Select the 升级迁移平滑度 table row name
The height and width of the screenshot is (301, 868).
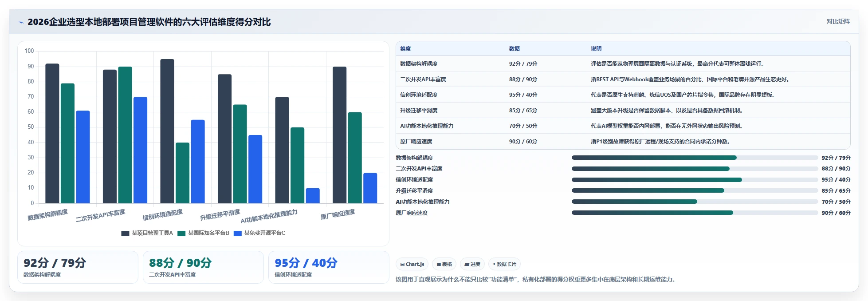tap(419, 111)
